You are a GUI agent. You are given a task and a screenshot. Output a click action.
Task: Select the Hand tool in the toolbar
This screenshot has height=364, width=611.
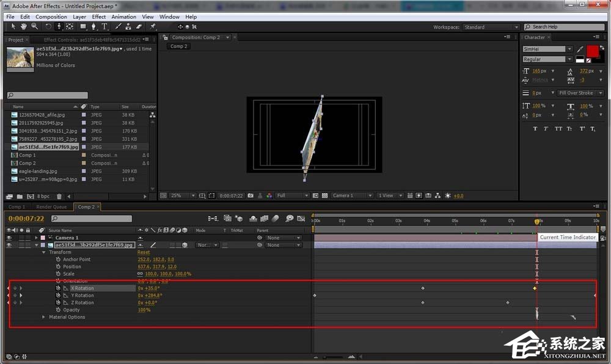click(x=24, y=27)
